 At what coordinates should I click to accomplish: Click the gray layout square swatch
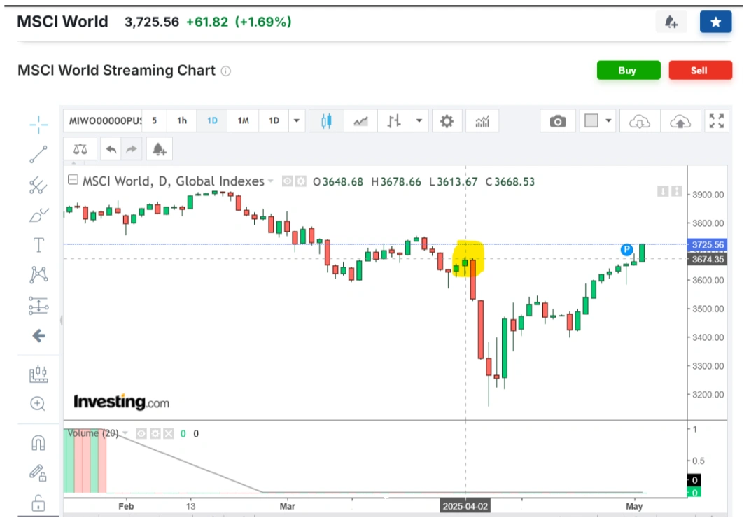591,120
